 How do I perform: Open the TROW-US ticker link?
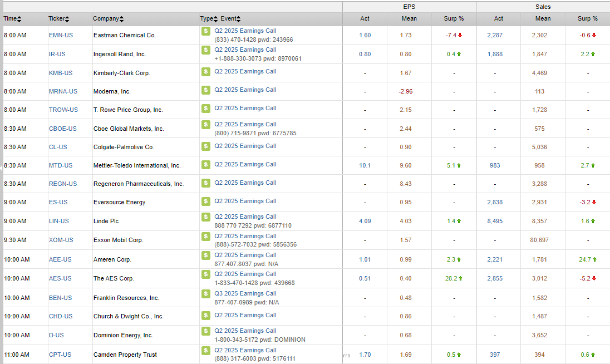63,110
